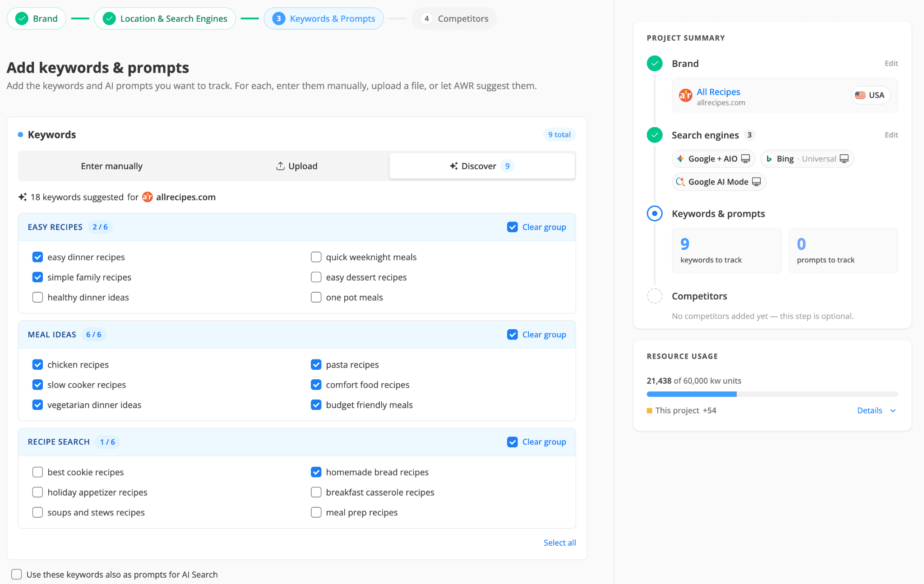The height and width of the screenshot is (584, 924).
Task: Click the Upload arrow icon
Action: coord(280,166)
